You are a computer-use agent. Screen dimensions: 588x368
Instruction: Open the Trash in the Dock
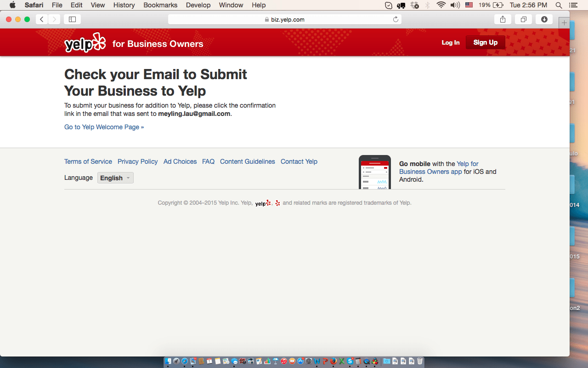(x=420, y=361)
